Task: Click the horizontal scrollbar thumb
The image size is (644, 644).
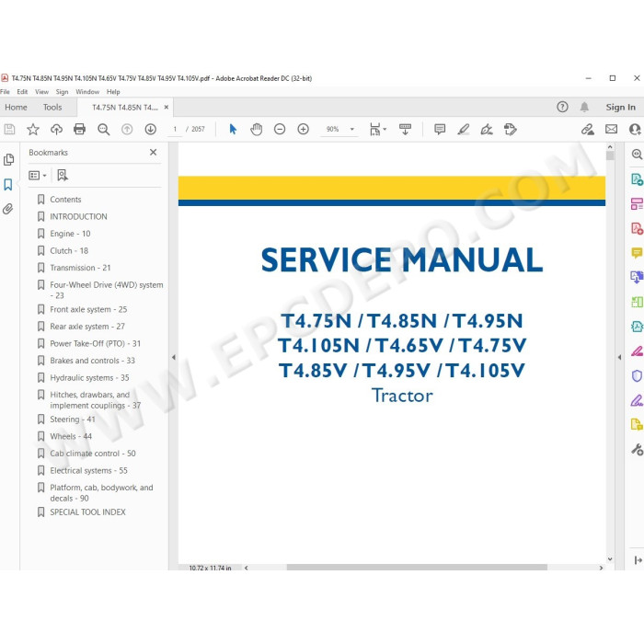Action: [x=417, y=568]
